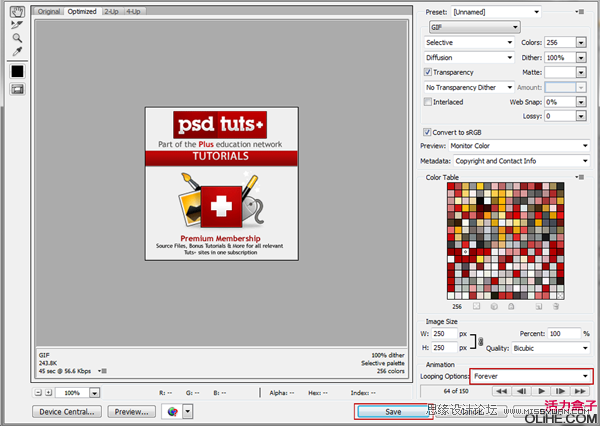
Task: Toggle slices visibility icon
Action: pyautogui.click(x=17, y=89)
